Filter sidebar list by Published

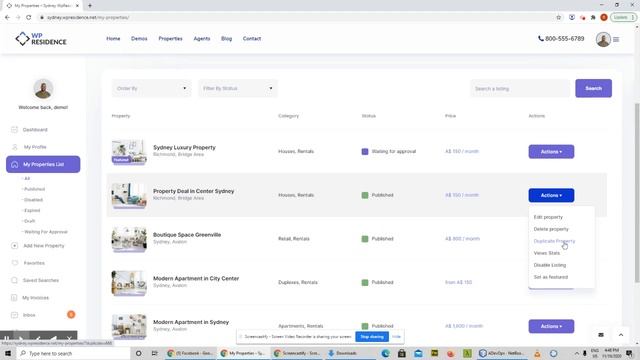tap(34, 189)
